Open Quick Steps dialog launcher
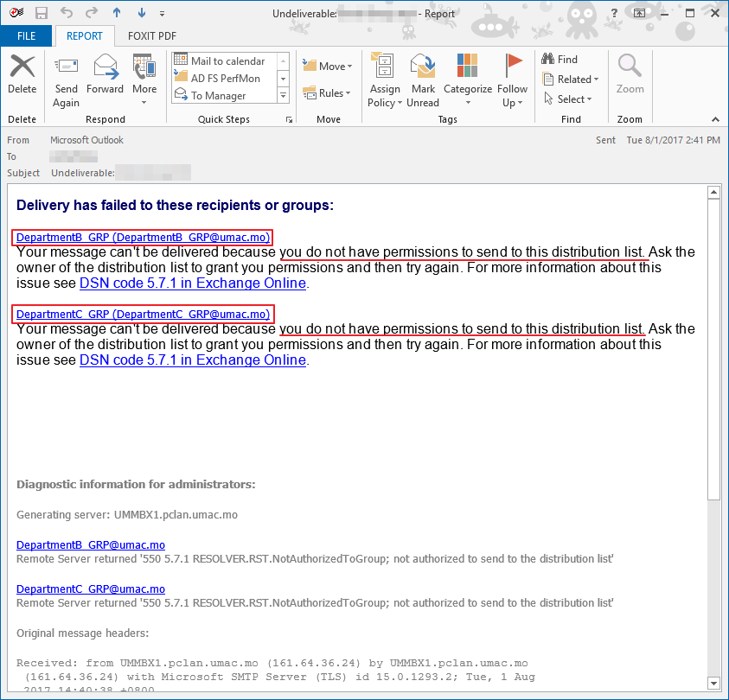Screen dimensions: 729x700 (289, 120)
